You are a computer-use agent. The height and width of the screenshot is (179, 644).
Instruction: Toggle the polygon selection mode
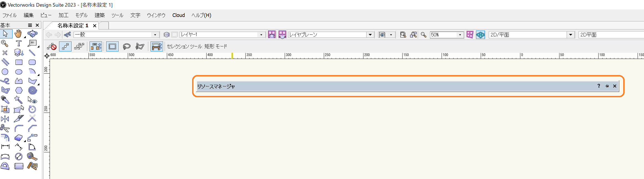point(140,46)
